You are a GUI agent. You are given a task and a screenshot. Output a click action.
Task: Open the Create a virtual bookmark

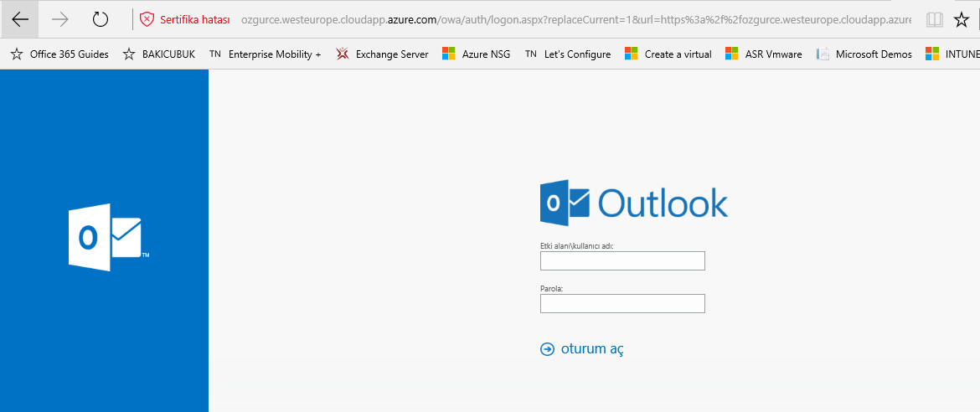(668, 54)
